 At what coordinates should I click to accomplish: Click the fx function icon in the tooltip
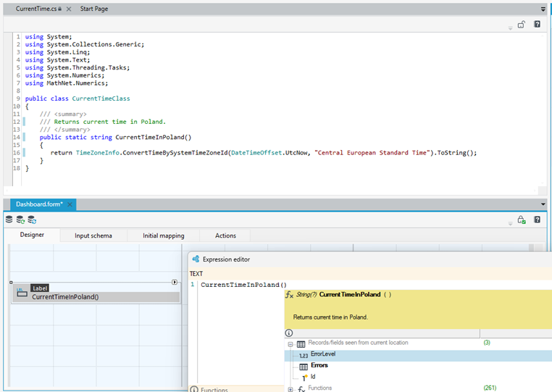pos(289,295)
